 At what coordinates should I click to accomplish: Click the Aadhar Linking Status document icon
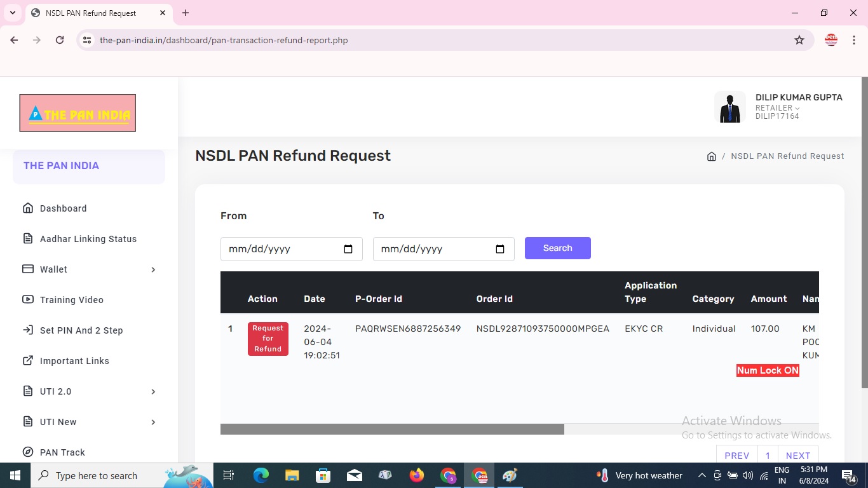tap(28, 239)
